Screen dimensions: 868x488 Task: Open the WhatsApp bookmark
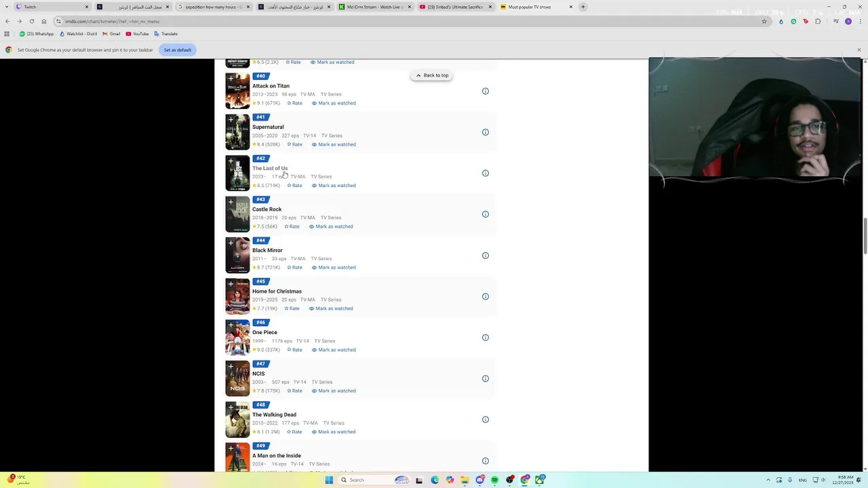tap(37, 34)
